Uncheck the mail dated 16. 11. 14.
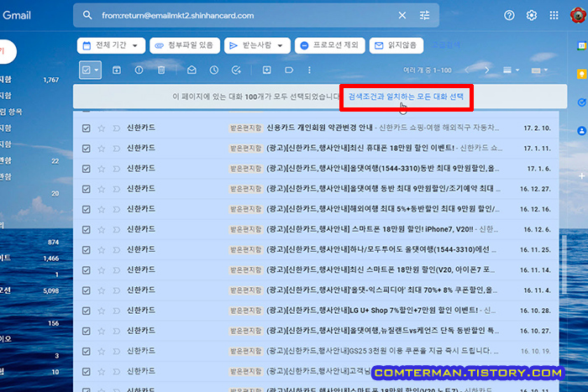This screenshot has width=588, height=392. coord(87,269)
